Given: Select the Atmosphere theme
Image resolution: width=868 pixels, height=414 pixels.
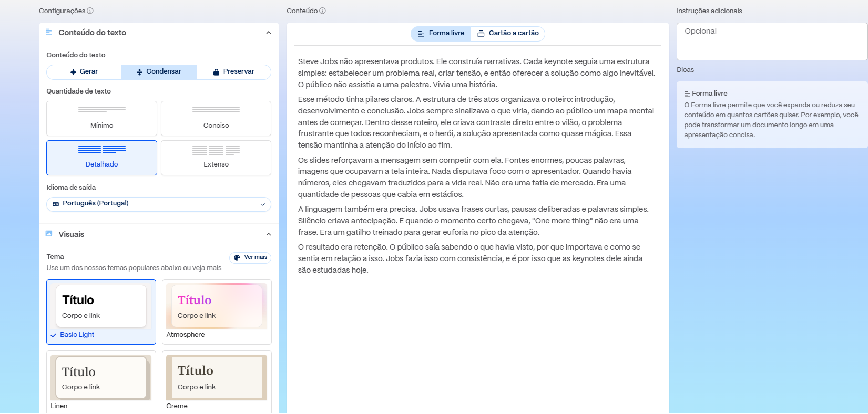Looking at the screenshot, I should click(x=217, y=312).
